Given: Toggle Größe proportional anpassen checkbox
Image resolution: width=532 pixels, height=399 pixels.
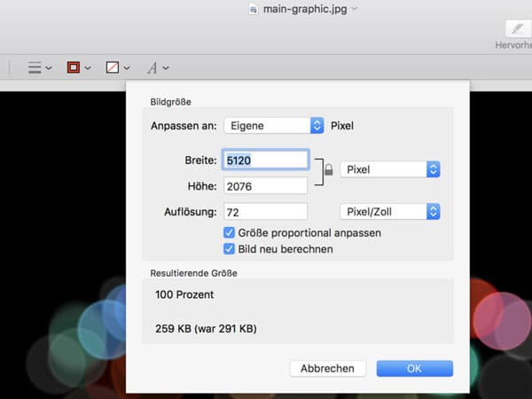Looking at the screenshot, I should pyautogui.click(x=229, y=232).
